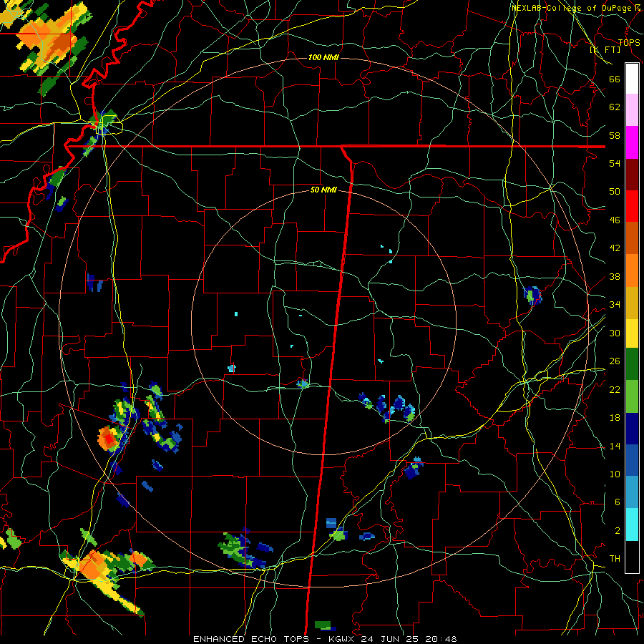The height and width of the screenshot is (644, 644).
Task: Click the '6' legend value
Action: (617, 502)
